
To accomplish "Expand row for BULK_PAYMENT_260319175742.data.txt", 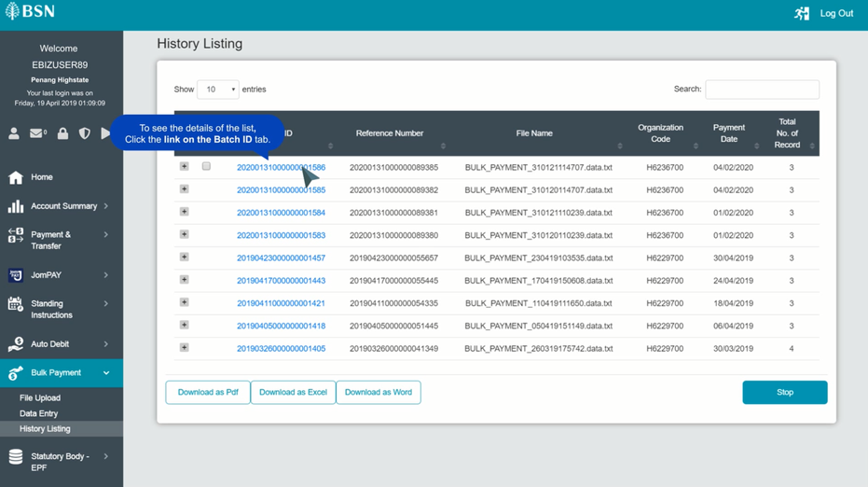I will click(x=185, y=347).
